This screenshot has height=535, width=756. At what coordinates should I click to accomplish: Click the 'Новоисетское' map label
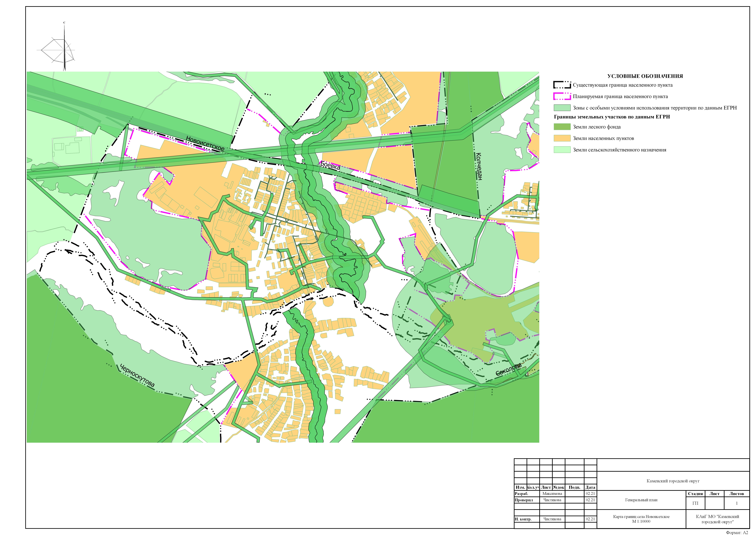pyautogui.click(x=205, y=144)
